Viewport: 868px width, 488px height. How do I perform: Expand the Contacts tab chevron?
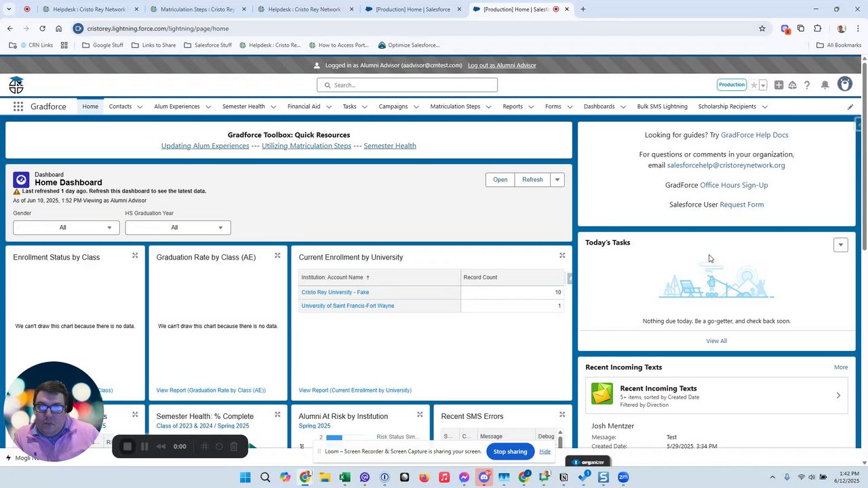(x=140, y=106)
